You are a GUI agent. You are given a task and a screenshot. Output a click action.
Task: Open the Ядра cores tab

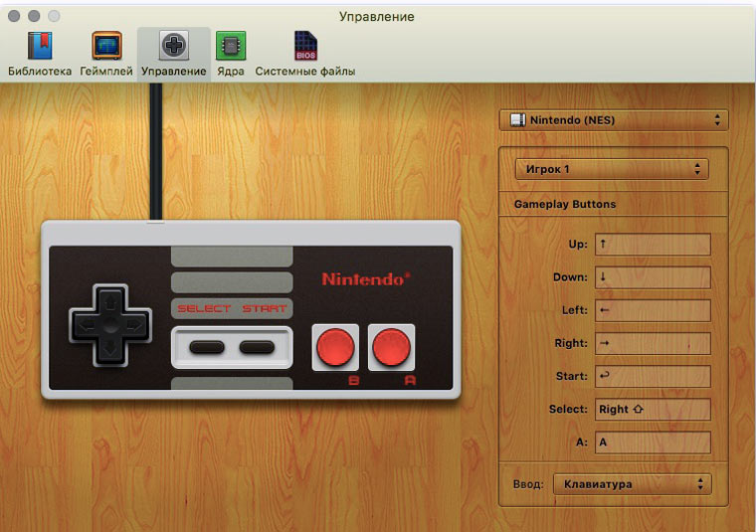click(x=231, y=54)
